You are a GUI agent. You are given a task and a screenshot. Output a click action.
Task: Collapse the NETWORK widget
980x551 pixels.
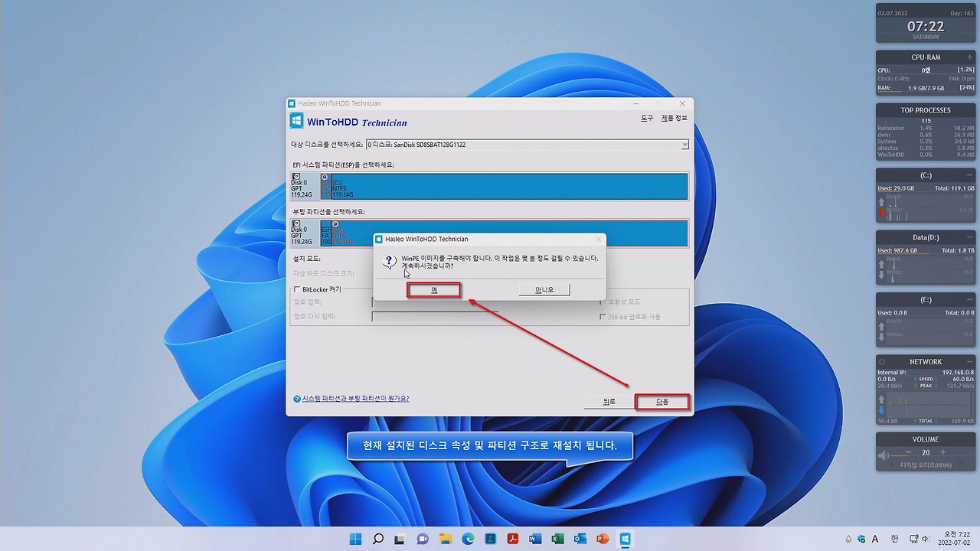tap(970, 362)
